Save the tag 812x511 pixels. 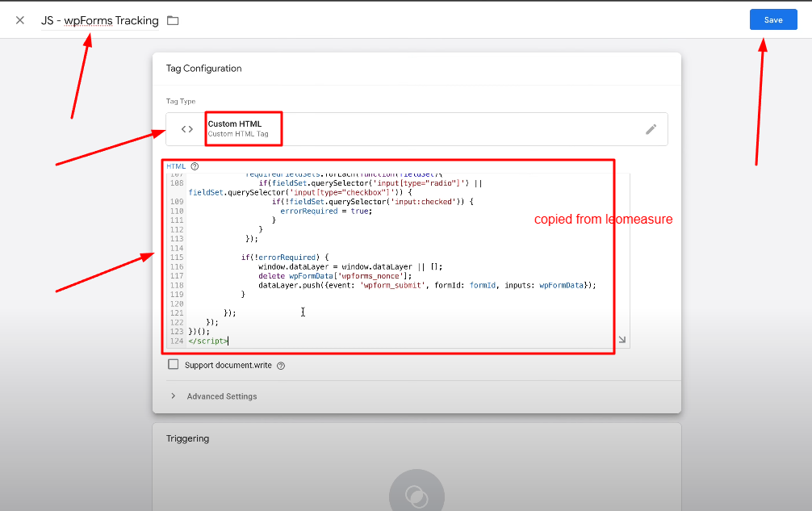pyautogui.click(x=773, y=19)
